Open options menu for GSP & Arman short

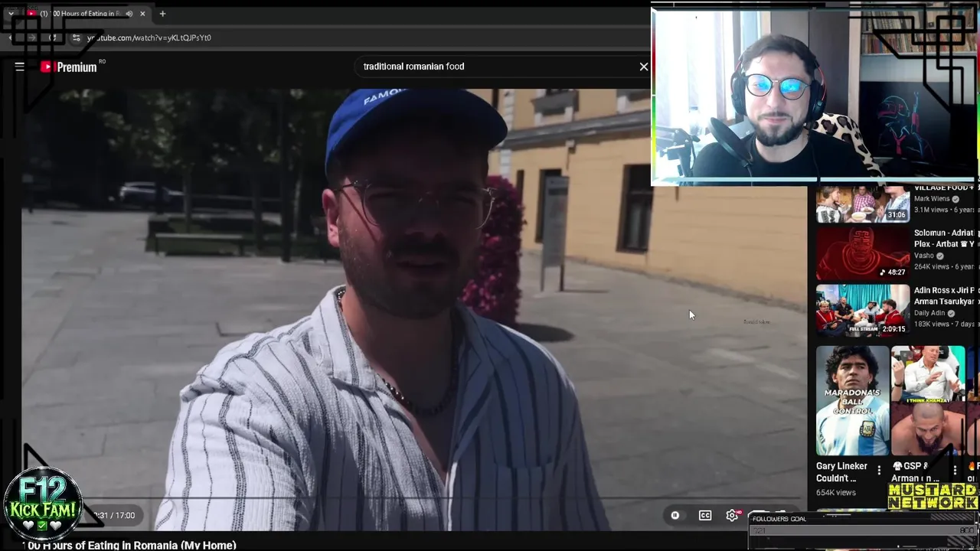955,470
